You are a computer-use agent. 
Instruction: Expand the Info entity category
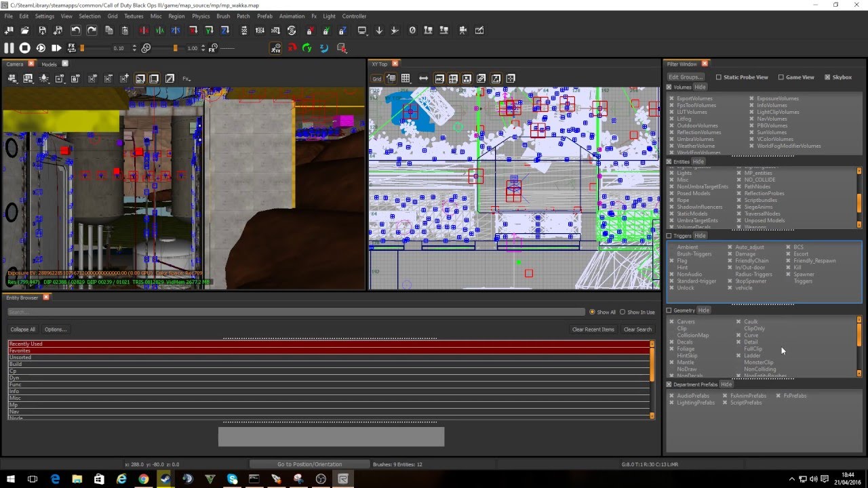329,391
